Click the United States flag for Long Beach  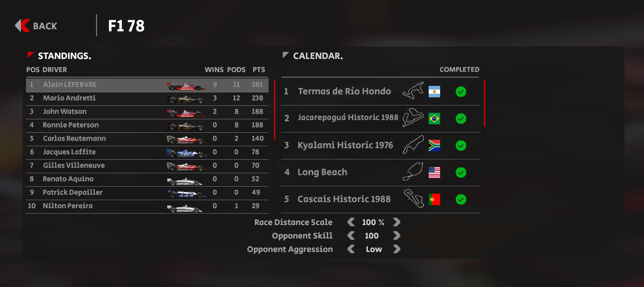(434, 172)
